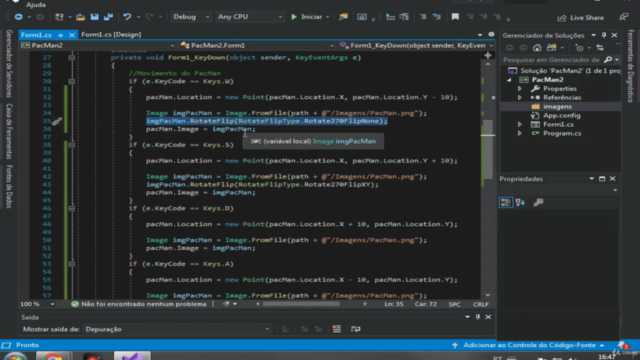Open the Caixa de Ferramentas side tab
This screenshot has width=640, height=360.
click(x=9, y=131)
